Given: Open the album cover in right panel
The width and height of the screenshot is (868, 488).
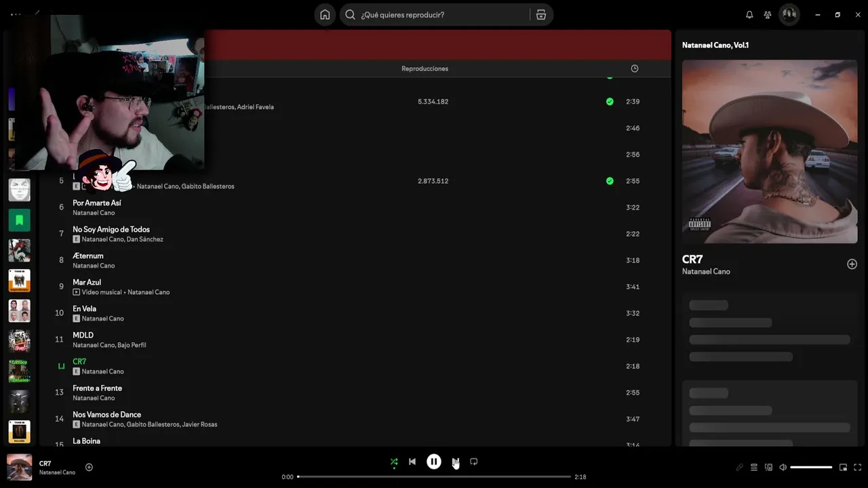Looking at the screenshot, I should [x=770, y=151].
